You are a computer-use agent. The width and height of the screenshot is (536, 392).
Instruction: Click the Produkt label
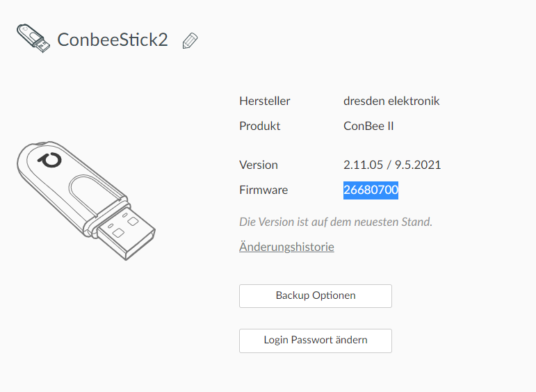[x=259, y=126]
